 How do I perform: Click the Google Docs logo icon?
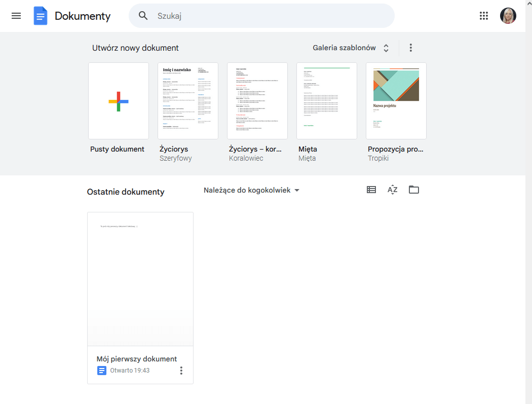(x=41, y=16)
